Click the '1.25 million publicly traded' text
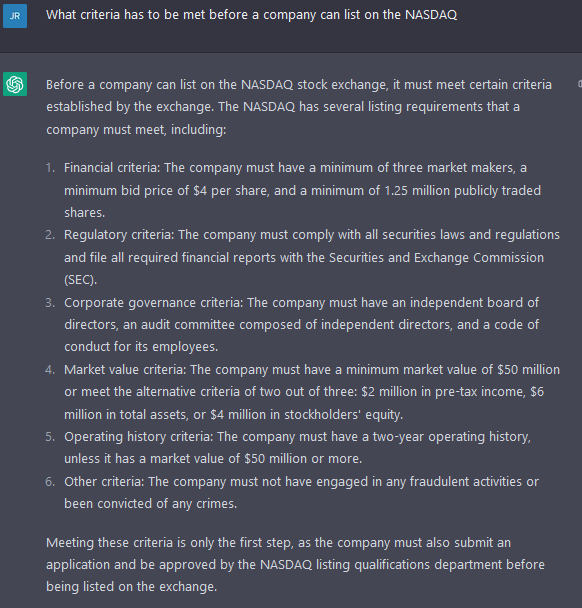This screenshot has width=582, height=608. pos(463,190)
